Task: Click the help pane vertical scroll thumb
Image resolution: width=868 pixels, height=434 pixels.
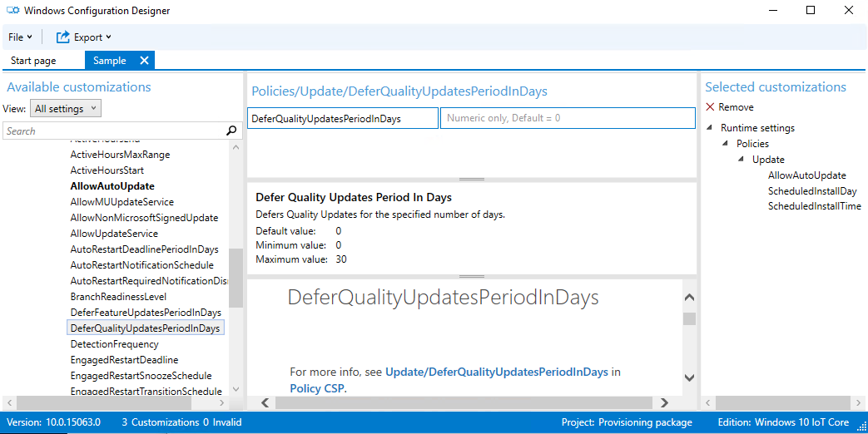Action: 689,319
